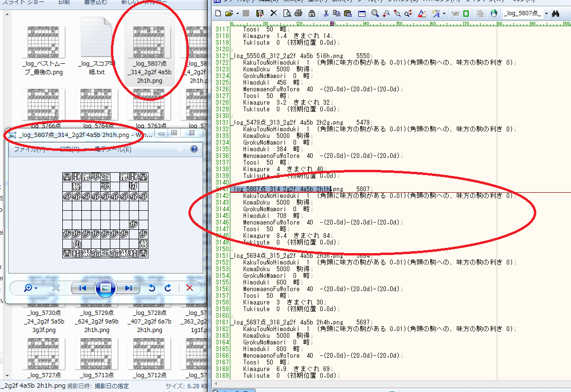The height and width of the screenshot is (392, 571).
Task: Open 印刷 menu in photo viewer
Action: pyautogui.click(x=69, y=149)
